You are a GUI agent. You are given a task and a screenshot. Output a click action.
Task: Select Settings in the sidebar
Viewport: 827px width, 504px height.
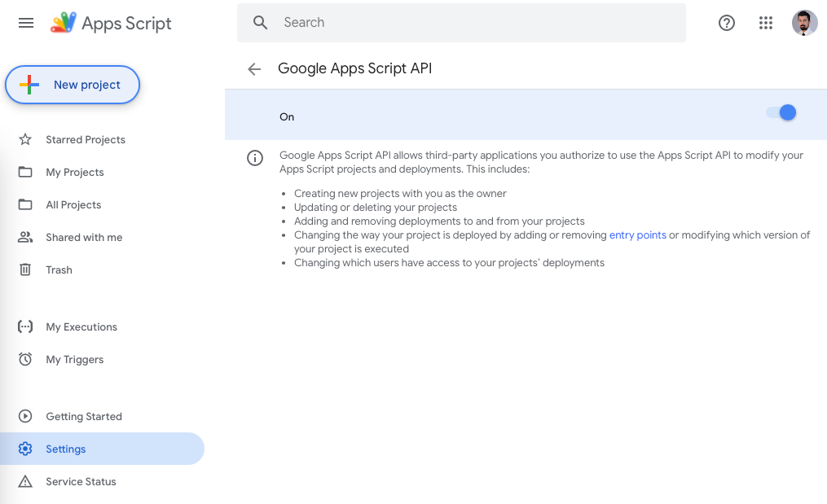point(66,449)
